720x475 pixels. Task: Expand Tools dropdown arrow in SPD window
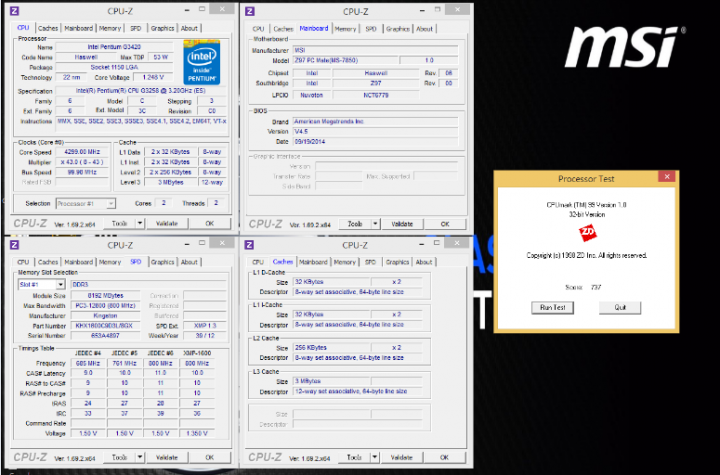click(140, 457)
